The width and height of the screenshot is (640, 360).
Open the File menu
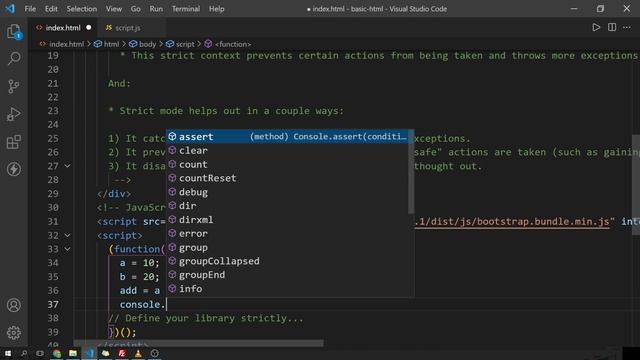tap(30, 9)
